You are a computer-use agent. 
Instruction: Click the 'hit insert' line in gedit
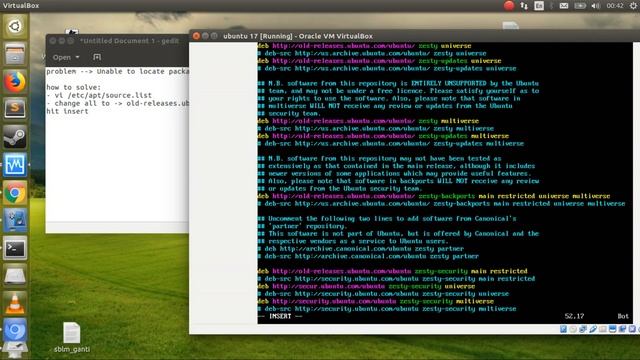(x=67, y=111)
